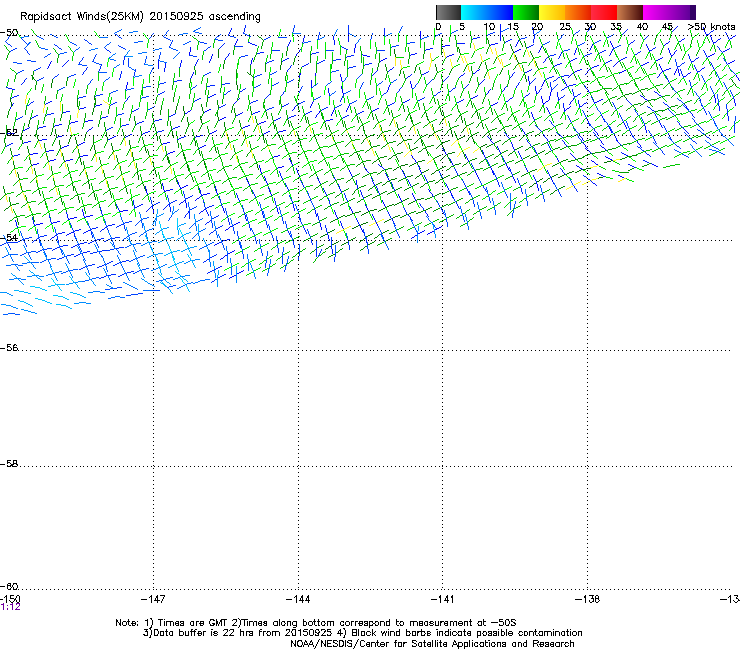The image size is (740, 650).
Task: Click the purple '1:12' time stamp
Action: [10, 607]
